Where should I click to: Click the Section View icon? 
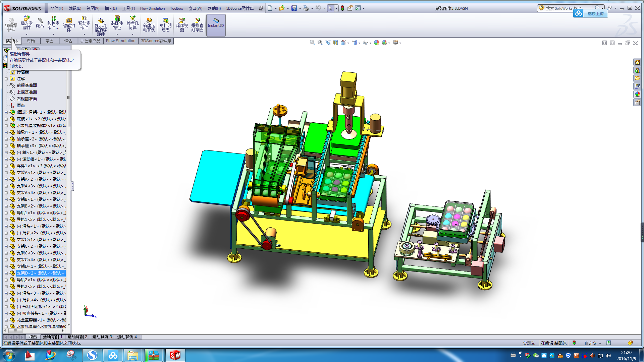(x=336, y=43)
